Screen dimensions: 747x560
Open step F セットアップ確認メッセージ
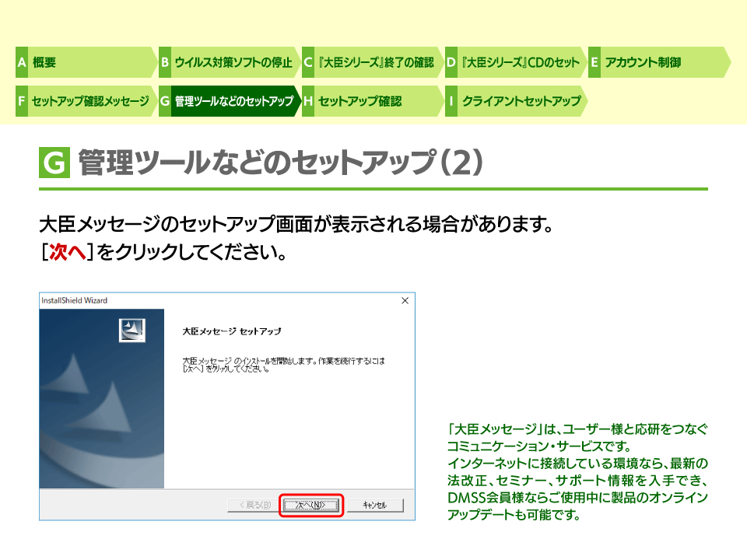click(86, 101)
